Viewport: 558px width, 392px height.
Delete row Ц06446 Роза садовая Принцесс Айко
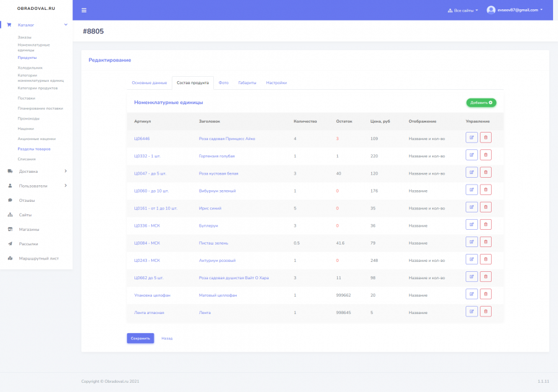485,137
